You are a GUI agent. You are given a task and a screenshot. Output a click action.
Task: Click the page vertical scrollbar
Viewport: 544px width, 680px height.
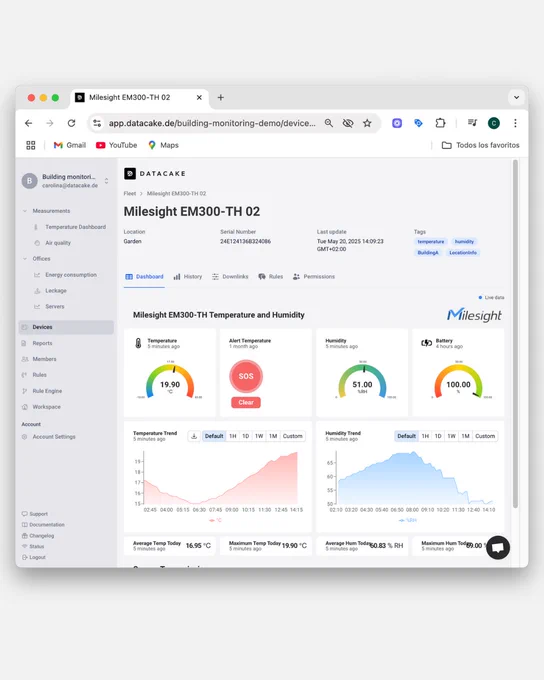(515, 333)
